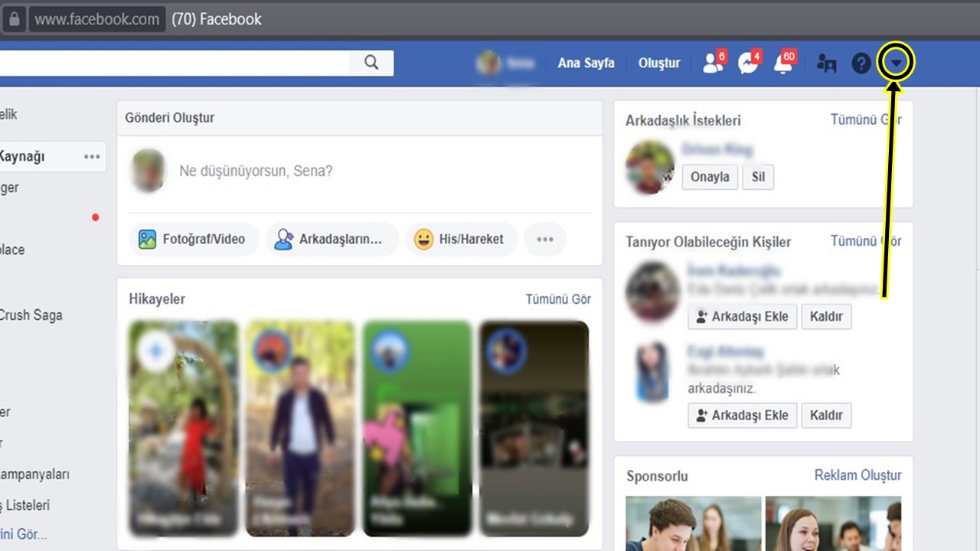This screenshot has height=551, width=980.
Task: View notifications via the bell icon showing 60
Action: [x=782, y=63]
